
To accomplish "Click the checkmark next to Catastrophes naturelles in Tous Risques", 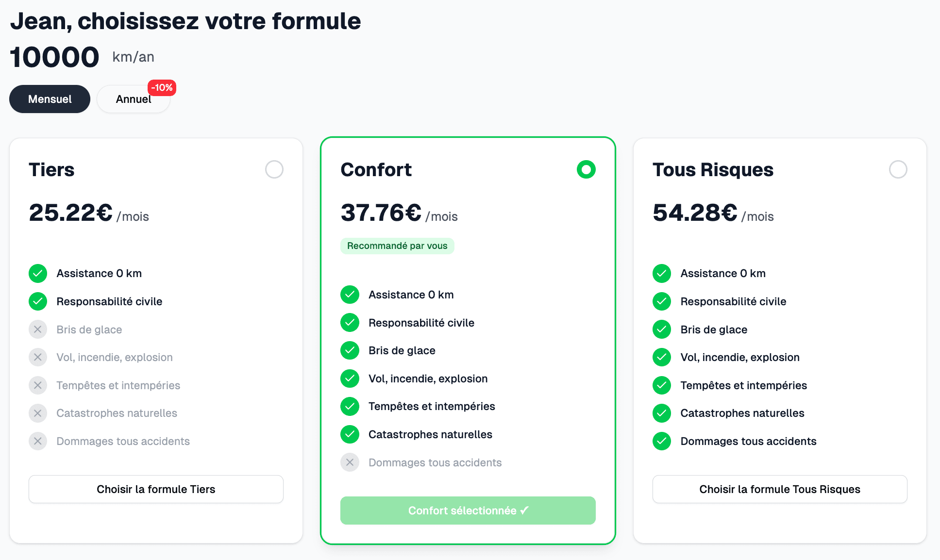I will click(x=661, y=413).
